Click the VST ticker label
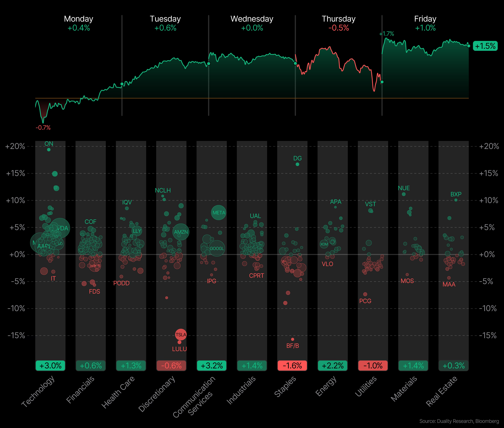This screenshot has width=504, height=428. pyautogui.click(x=370, y=204)
